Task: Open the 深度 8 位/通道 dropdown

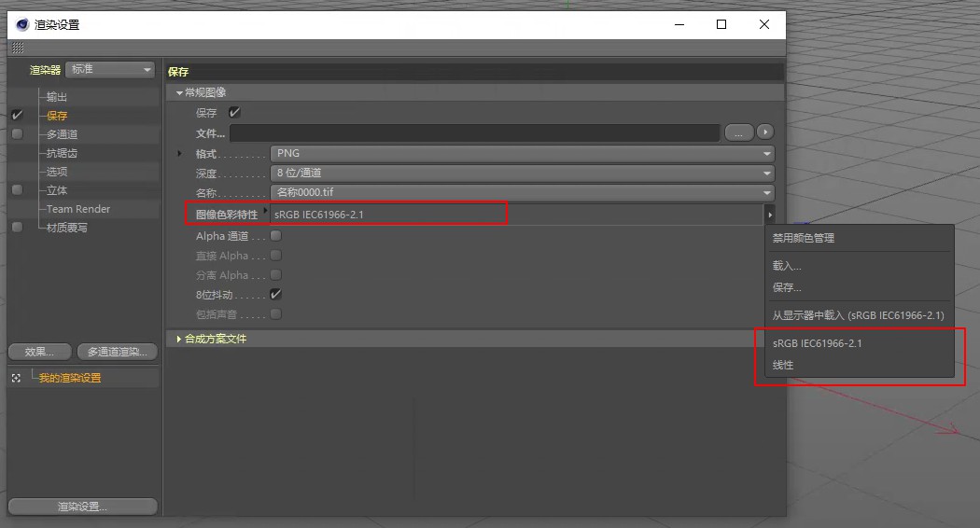Action: [523, 173]
